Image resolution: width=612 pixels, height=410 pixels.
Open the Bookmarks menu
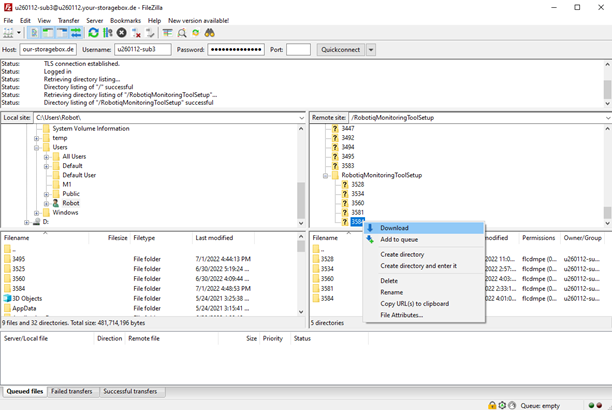coord(125,20)
